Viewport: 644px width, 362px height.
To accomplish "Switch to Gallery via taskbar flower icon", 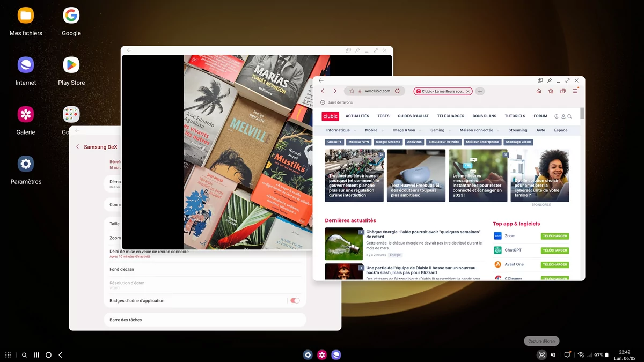I will pos(322,354).
